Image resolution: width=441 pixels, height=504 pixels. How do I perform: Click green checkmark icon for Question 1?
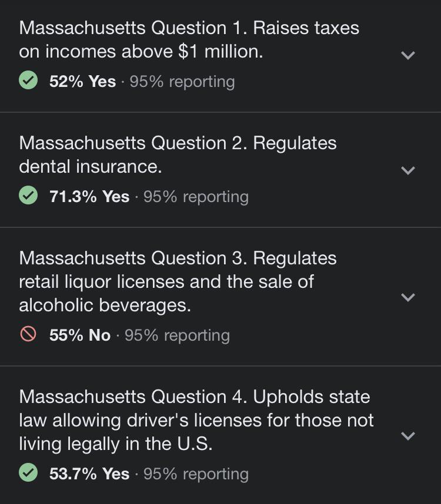click(28, 80)
